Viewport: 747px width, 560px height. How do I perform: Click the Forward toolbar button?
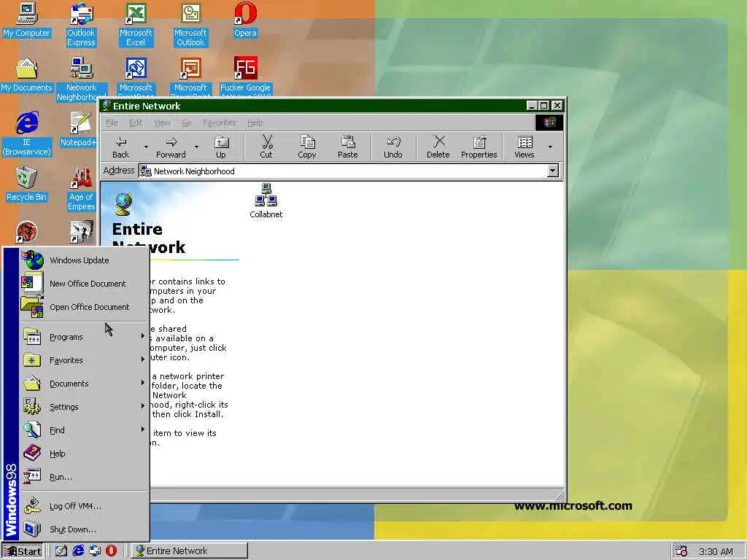(171, 147)
